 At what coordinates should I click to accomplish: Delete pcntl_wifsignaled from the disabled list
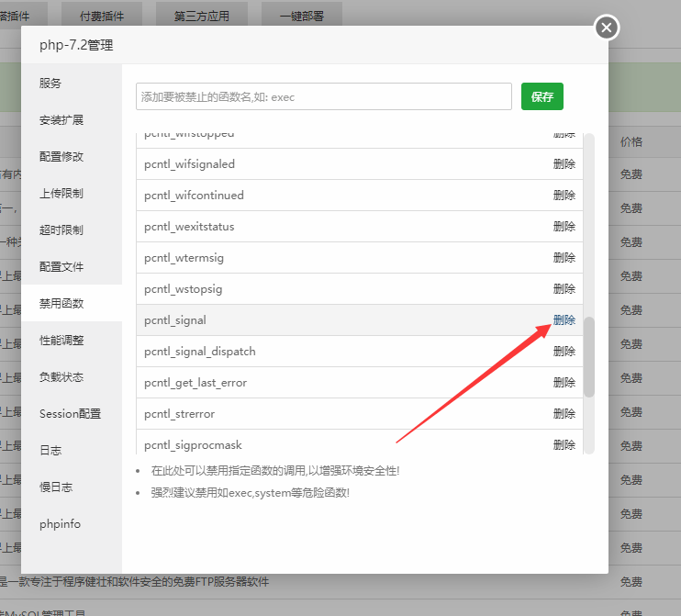pyautogui.click(x=564, y=164)
